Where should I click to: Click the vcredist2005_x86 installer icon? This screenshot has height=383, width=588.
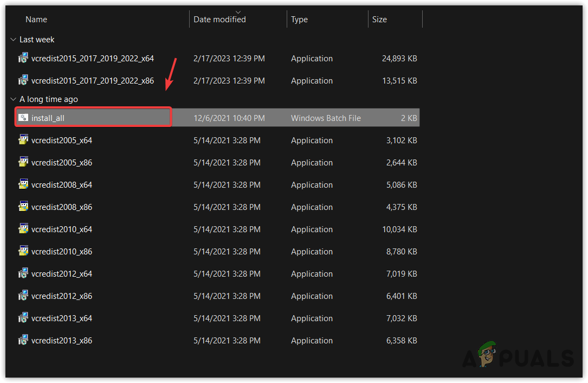point(23,162)
